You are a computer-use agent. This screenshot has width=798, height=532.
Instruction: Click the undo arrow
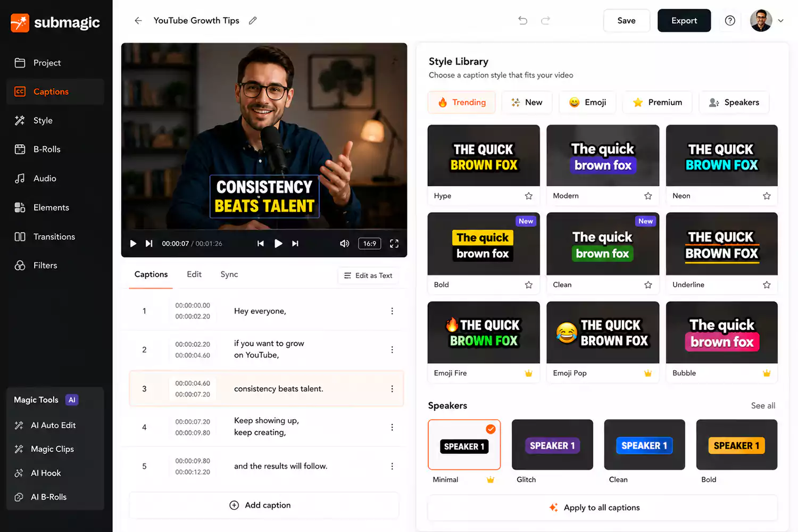523,21
